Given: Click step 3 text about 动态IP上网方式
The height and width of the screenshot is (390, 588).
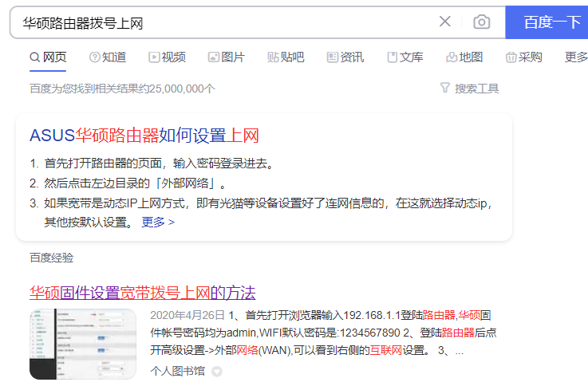Looking at the screenshot, I should point(268,212).
